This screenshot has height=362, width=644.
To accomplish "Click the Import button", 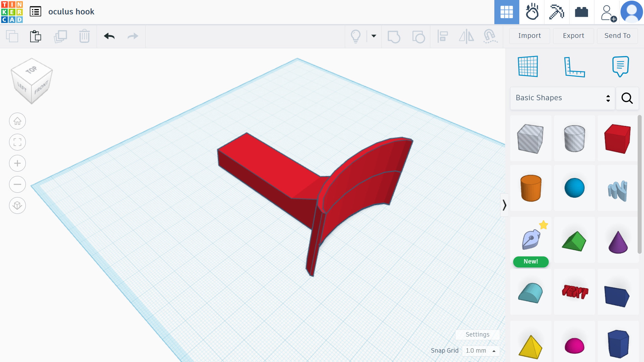I will (529, 36).
